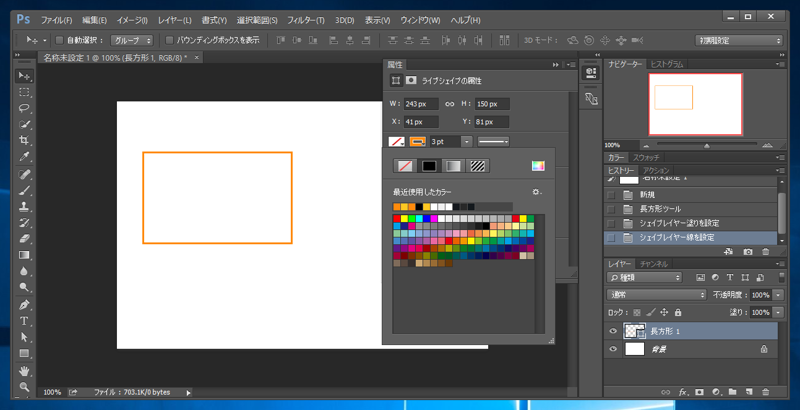Select the No Color stroke button
The image size is (800, 410).
[405, 166]
